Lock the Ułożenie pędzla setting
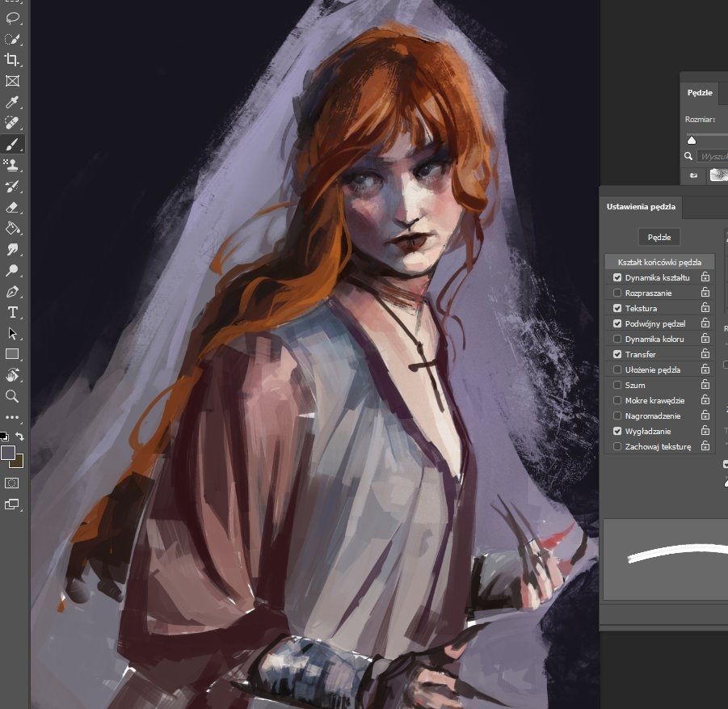Image resolution: width=728 pixels, height=709 pixels. click(705, 369)
